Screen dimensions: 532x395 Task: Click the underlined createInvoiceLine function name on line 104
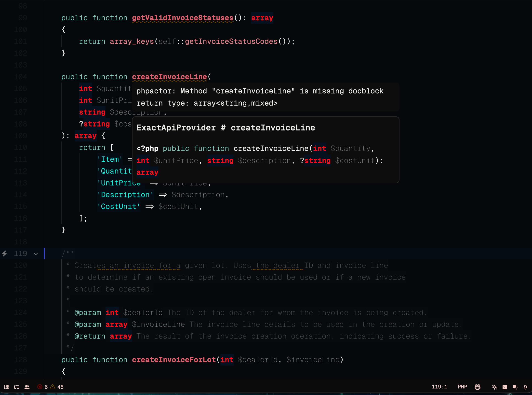point(170,77)
